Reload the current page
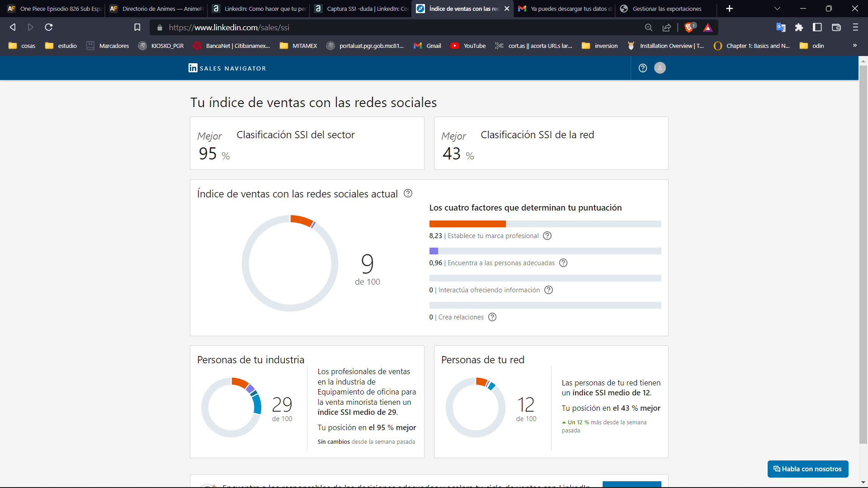Screen dimensions: 868x488 coord(49,28)
